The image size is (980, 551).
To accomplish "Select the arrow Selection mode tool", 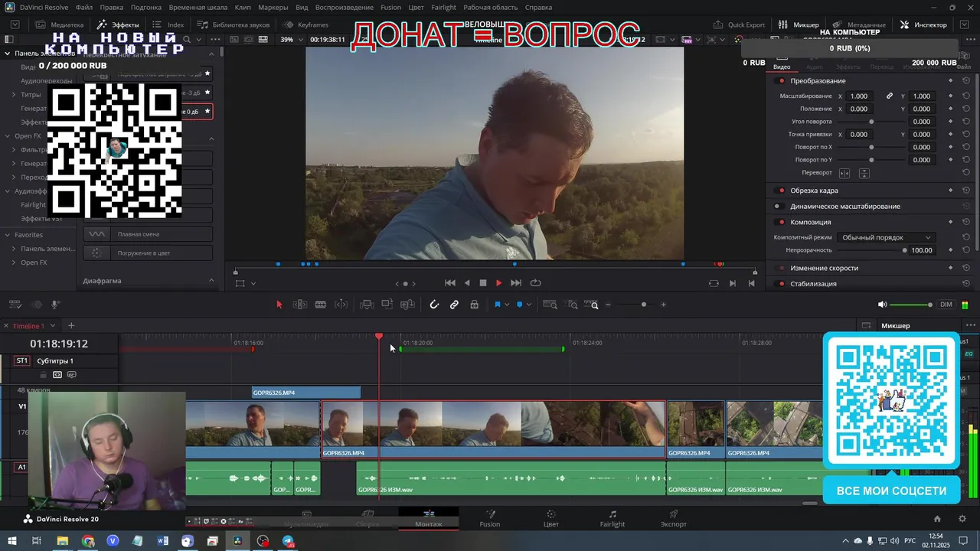I will [x=279, y=305].
